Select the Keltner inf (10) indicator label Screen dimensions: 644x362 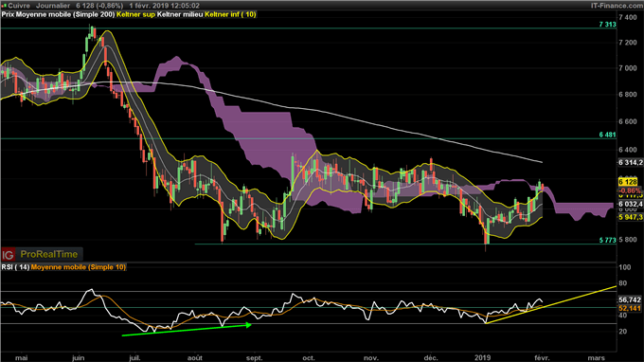pyautogui.click(x=230, y=14)
